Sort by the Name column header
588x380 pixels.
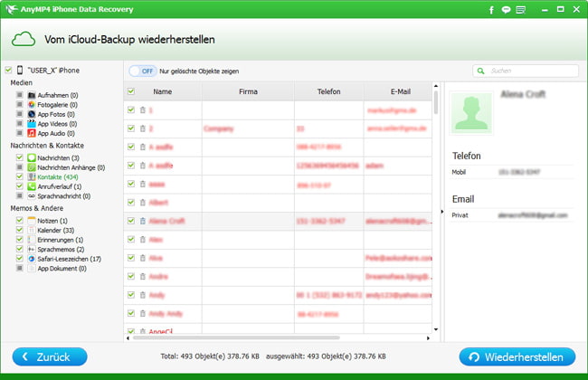(x=162, y=91)
